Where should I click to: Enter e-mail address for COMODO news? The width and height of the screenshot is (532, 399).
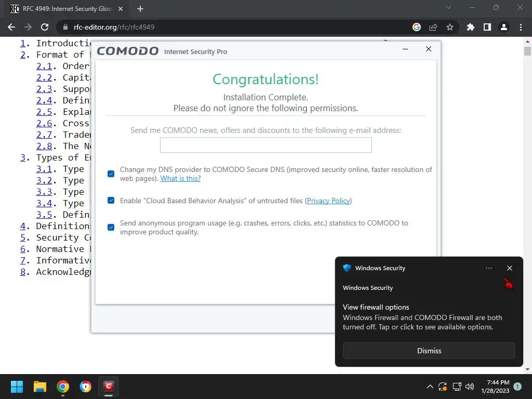pos(265,145)
